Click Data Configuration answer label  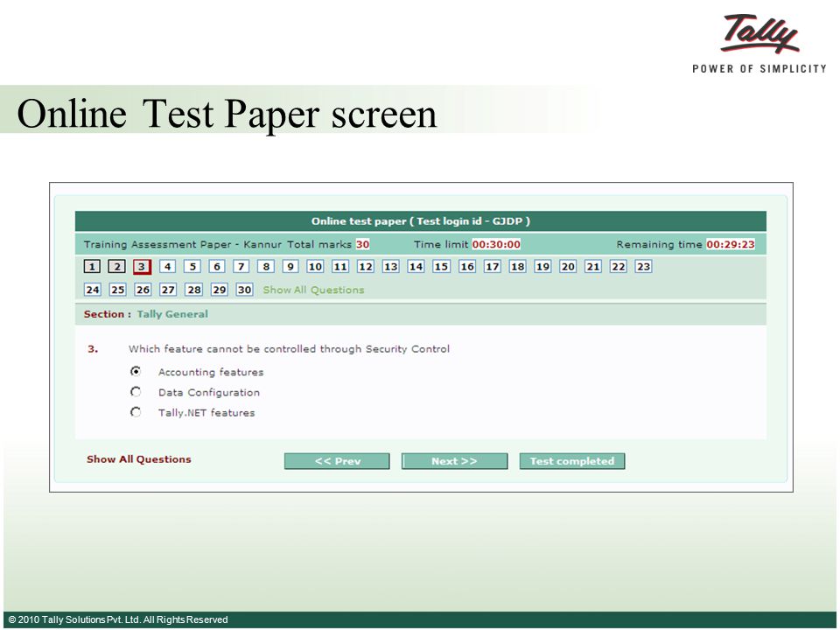209,392
